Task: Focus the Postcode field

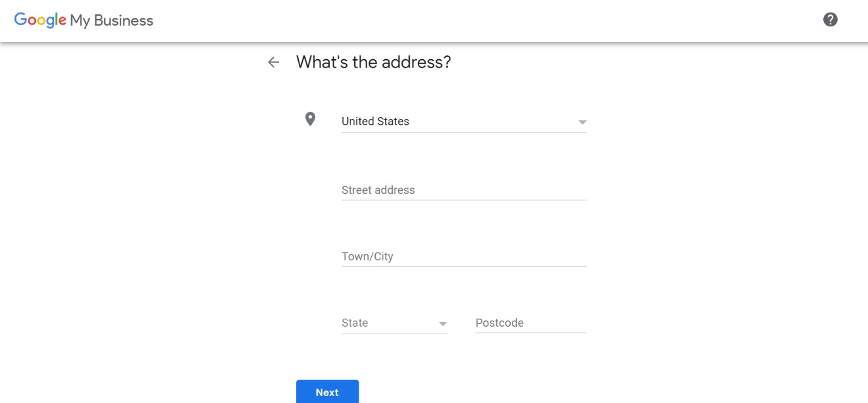Action: [531, 323]
